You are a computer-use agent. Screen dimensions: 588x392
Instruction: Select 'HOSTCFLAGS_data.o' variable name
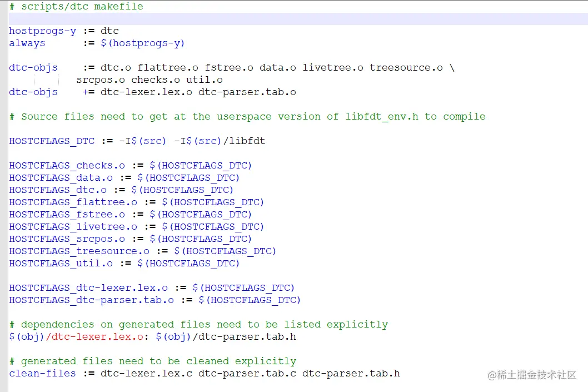pos(61,178)
